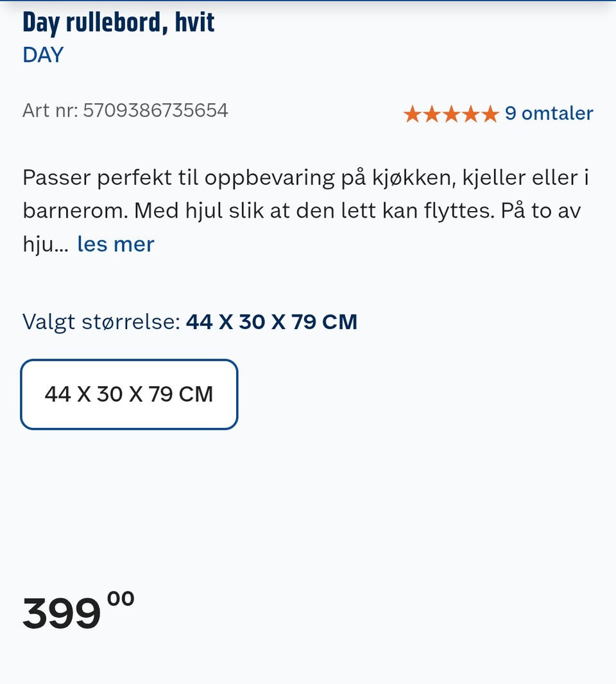The image size is (616, 684).
Task: Click the "Valgt størrelse:" label
Action: (101, 321)
